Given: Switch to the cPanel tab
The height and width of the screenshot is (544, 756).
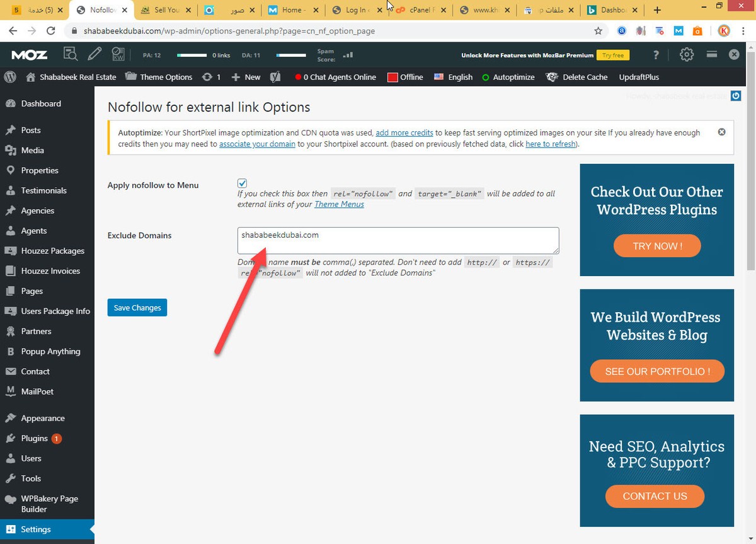Looking at the screenshot, I should (420, 10).
